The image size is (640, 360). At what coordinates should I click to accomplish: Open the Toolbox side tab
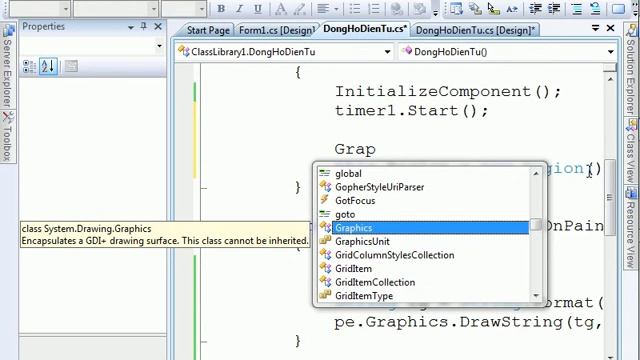[8, 137]
